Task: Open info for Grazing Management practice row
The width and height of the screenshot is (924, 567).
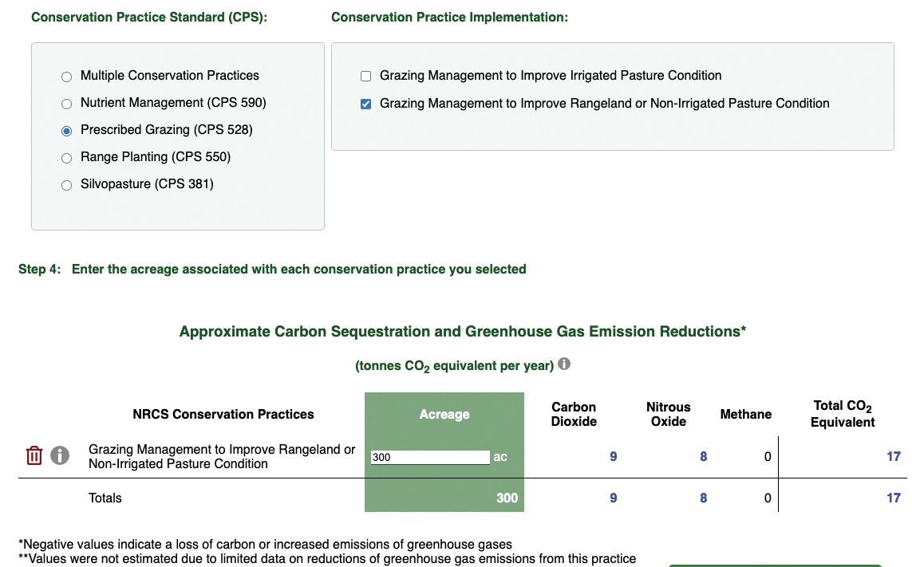Action: [60, 455]
